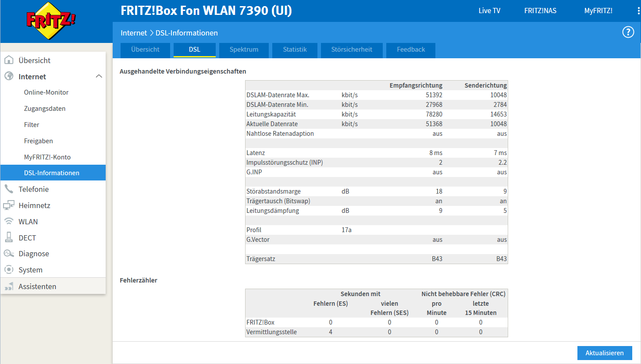Click the Vermittlungsstelle row label
The height and width of the screenshot is (364, 641).
point(271,332)
